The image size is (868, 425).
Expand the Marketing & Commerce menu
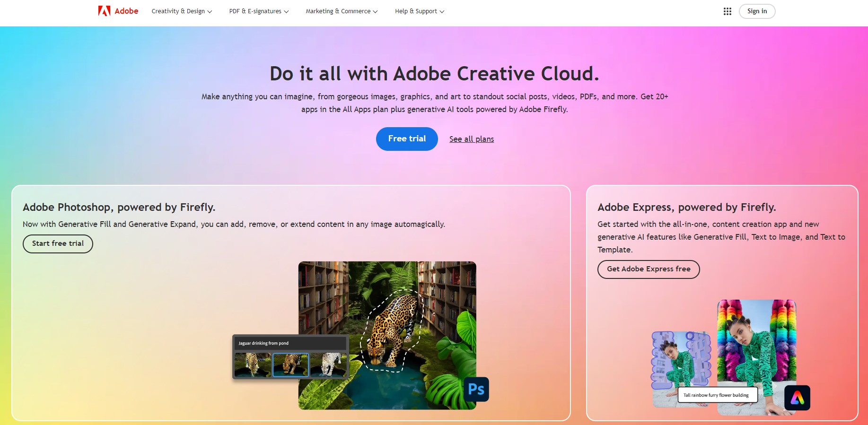pyautogui.click(x=342, y=11)
